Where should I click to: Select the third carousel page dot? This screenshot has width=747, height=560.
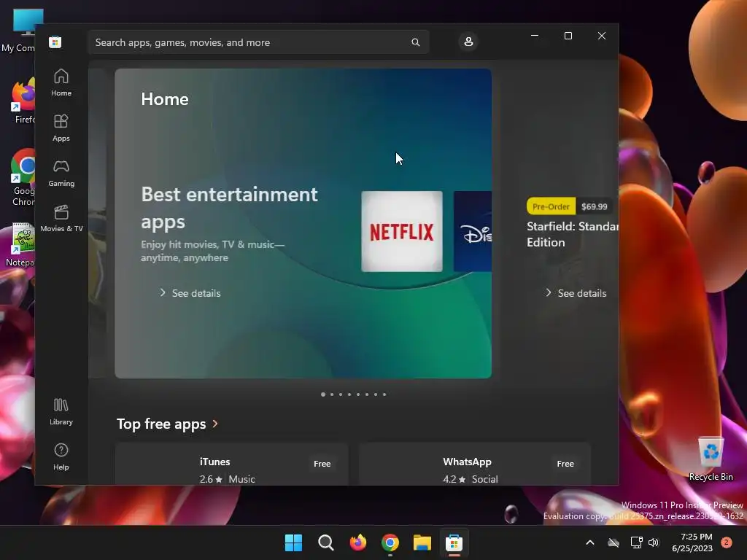tap(341, 394)
